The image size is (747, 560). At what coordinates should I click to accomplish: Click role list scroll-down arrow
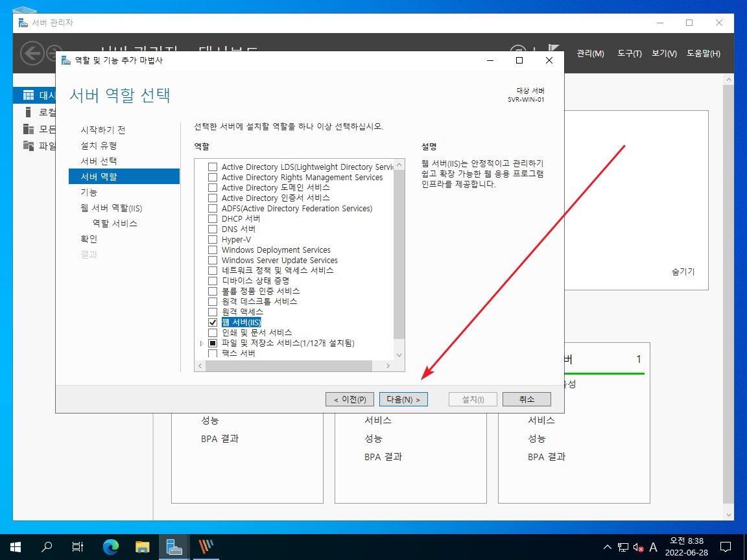click(x=399, y=355)
